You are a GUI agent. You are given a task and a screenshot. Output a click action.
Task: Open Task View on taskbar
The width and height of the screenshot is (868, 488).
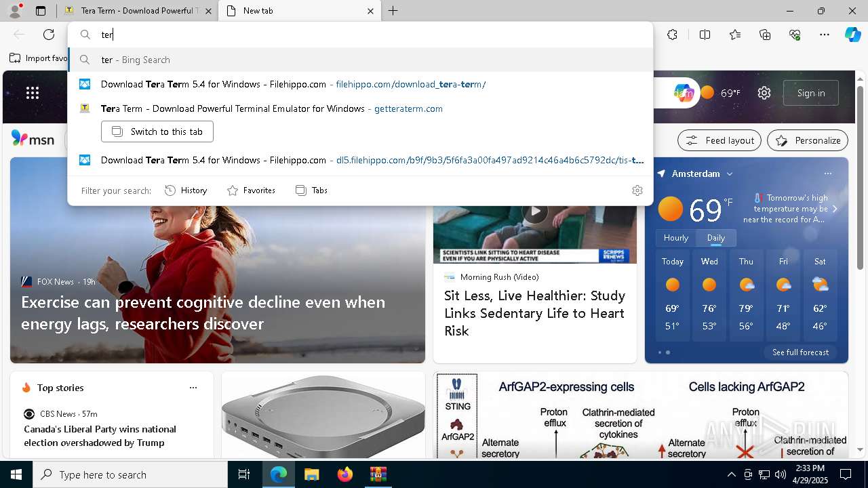pyautogui.click(x=244, y=474)
